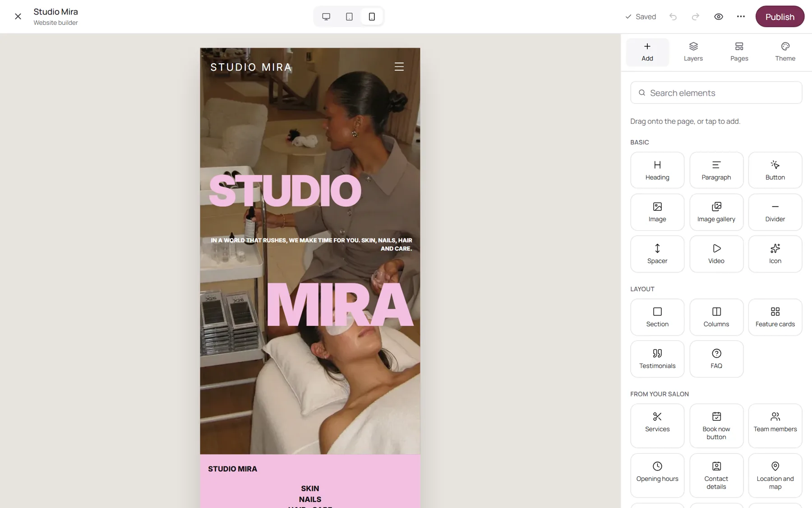812x508 pixels.
Task: Close the website builder
Action: (18, 17)
